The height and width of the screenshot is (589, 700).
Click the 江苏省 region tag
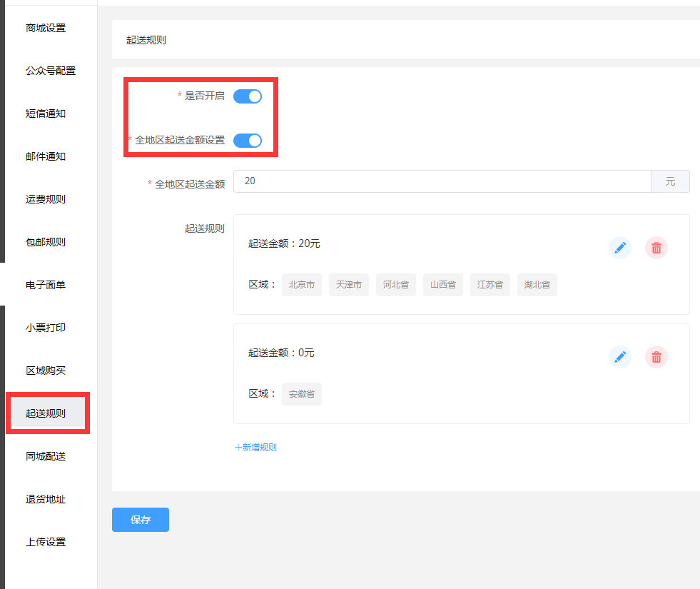[x=490, y=284]
